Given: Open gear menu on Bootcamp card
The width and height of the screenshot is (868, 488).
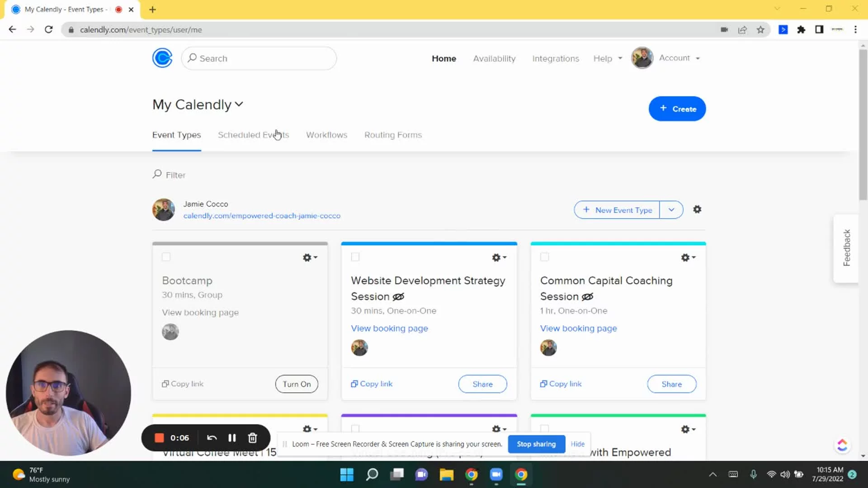Looking at the screenshot, I should pos(310,258).
